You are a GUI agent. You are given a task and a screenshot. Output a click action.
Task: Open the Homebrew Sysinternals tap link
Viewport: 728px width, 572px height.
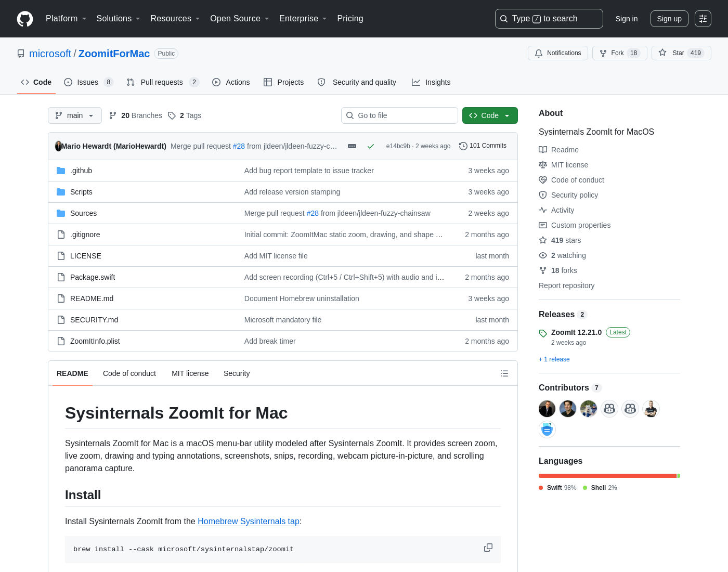249,521
